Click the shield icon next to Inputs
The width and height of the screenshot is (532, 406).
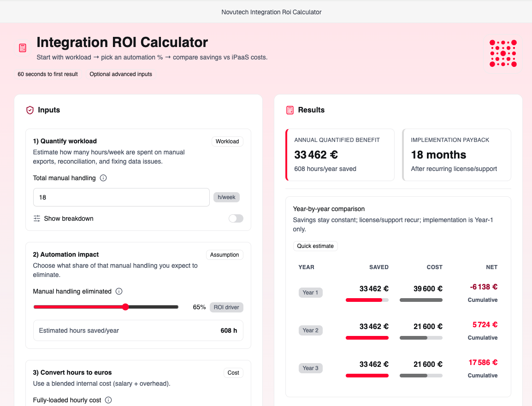[x=30, y=110]
